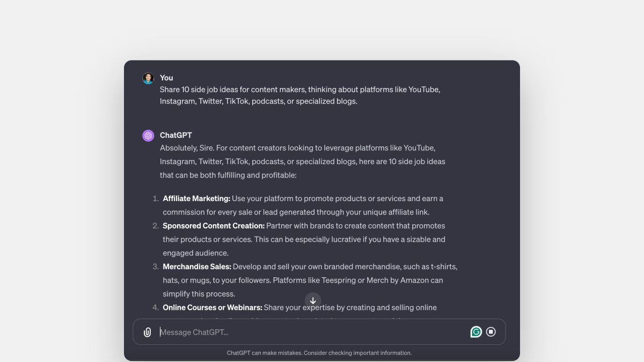
Task: Click "that can be both fulfilling and profitable:" line
Action: point(228,175)
